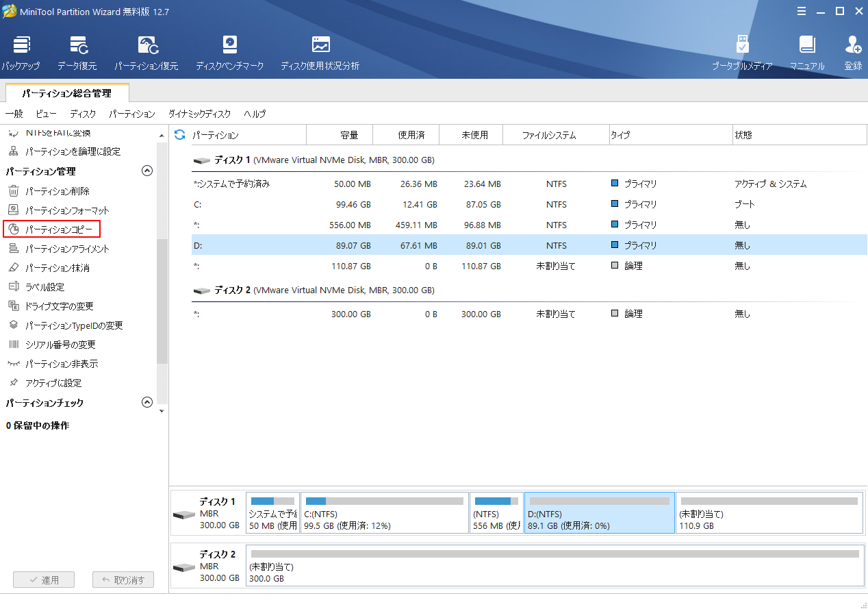Select パーティションコピー in the sidebar

(58, 229)
